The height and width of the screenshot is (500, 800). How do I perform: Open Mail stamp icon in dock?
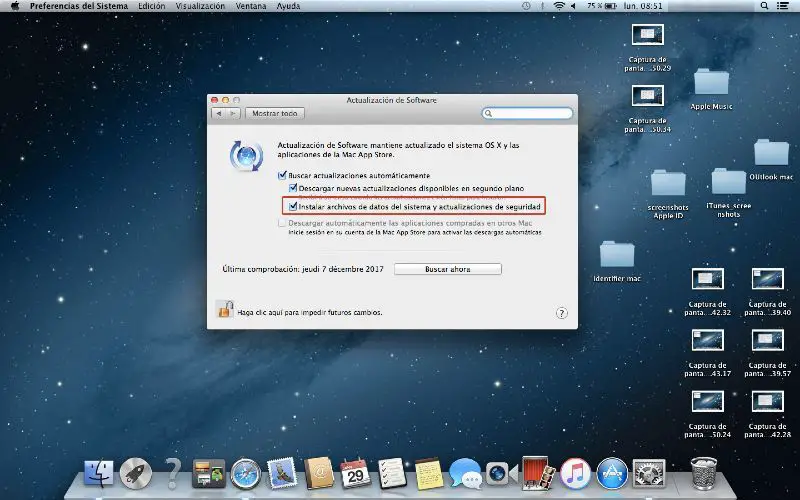tap(282, 473)
